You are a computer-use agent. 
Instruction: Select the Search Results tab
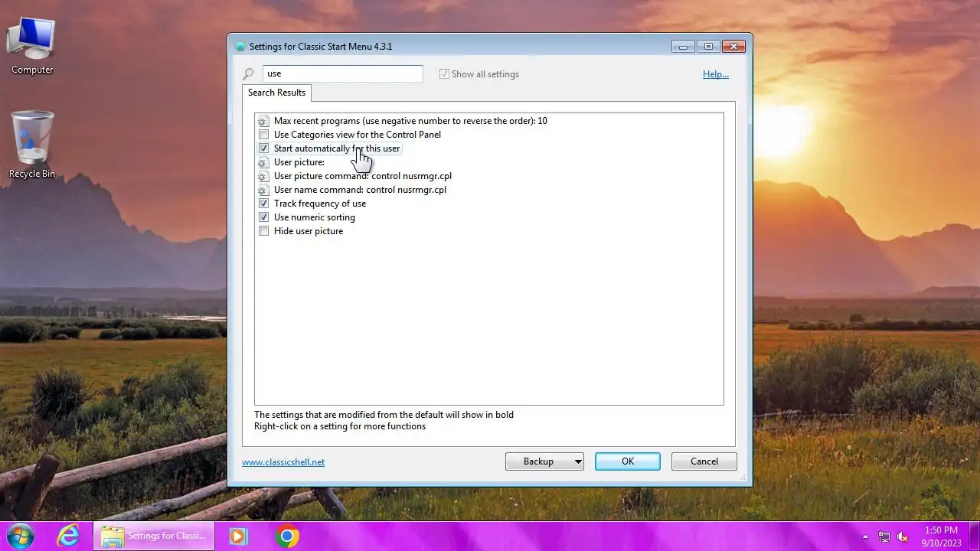[276, 93]
